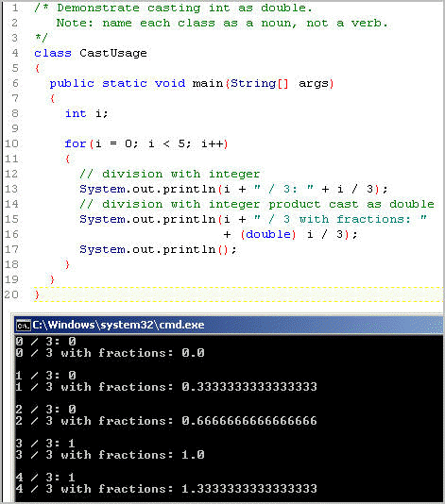Screen dimensions: 445x504
Task: Click console output '0.6666666666666666'
Action: [x=249, y=421]
